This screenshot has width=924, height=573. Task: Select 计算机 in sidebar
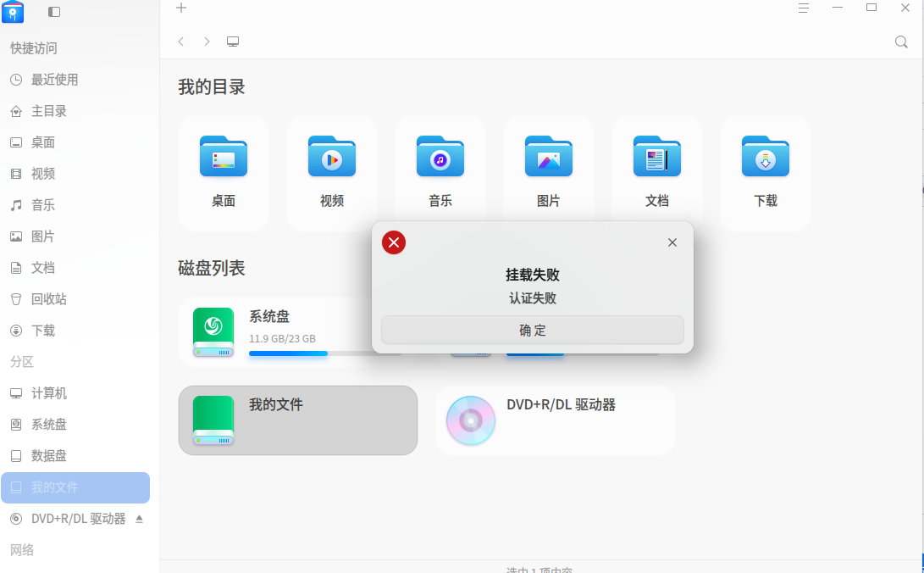tap(75, 393)
